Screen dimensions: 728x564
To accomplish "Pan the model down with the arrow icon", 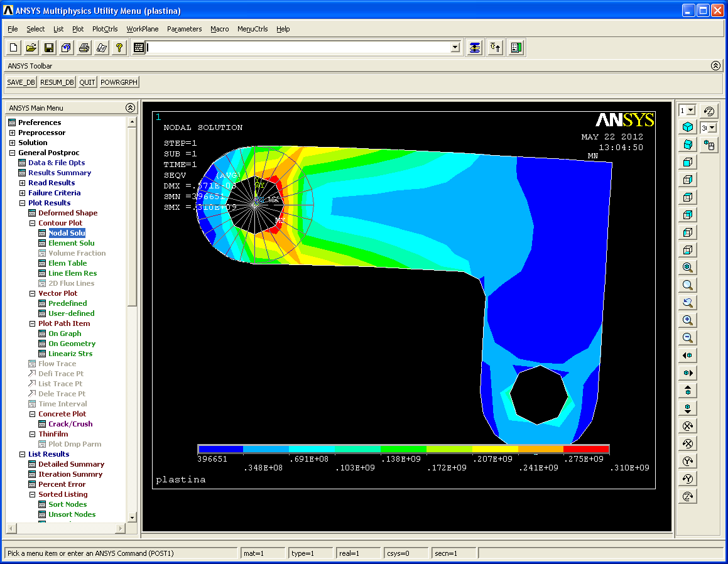I will pos(688,408).
